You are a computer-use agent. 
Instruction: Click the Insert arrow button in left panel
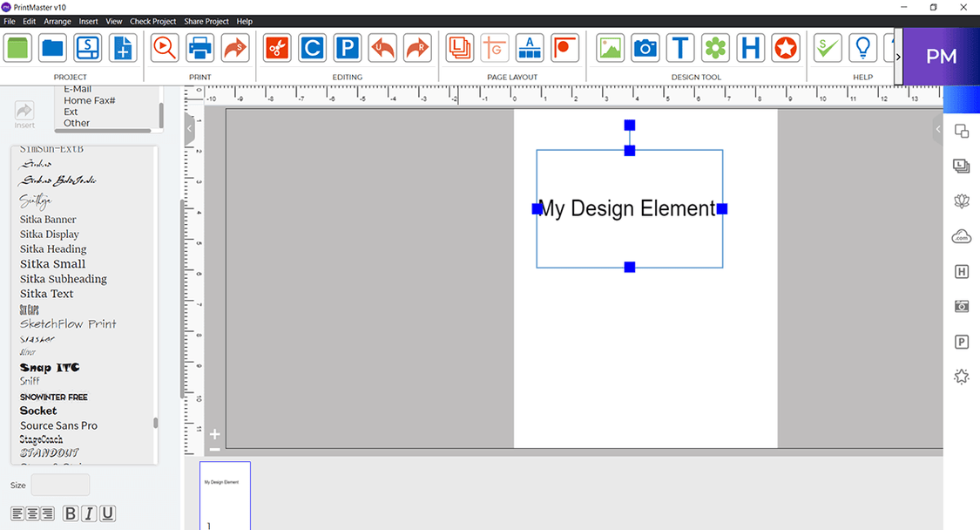(24, 114)
